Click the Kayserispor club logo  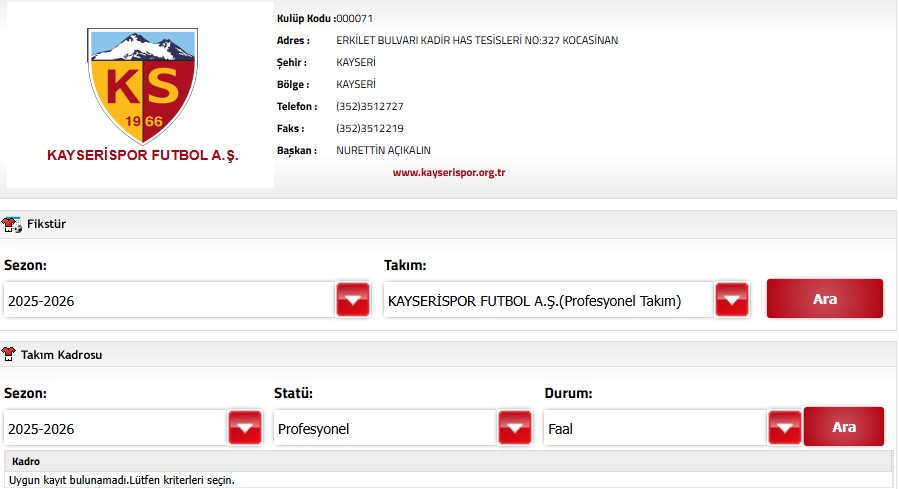click(142, 95)
